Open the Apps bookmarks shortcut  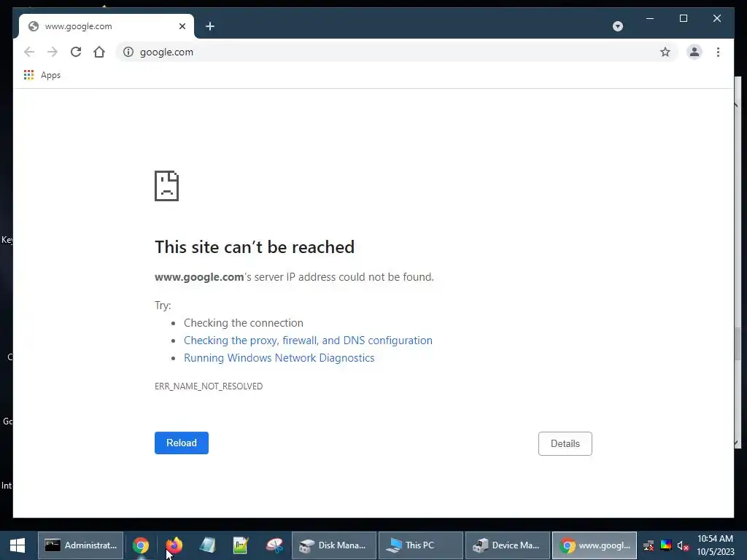click(x=42, y=75)
